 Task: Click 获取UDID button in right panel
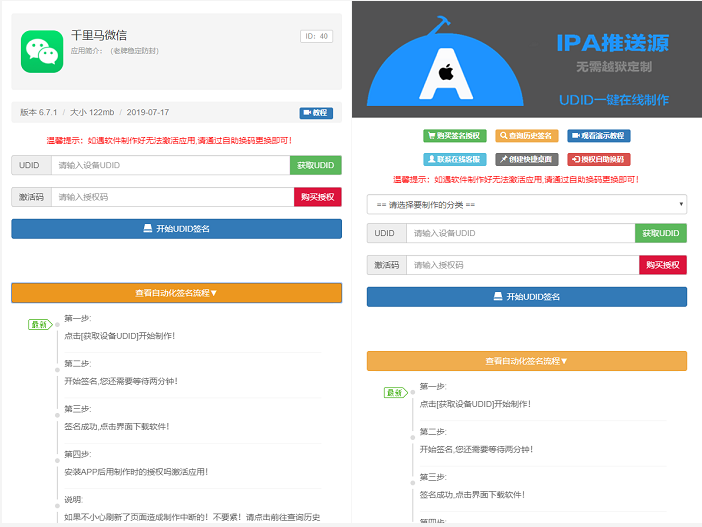click(x=661, y=233)
